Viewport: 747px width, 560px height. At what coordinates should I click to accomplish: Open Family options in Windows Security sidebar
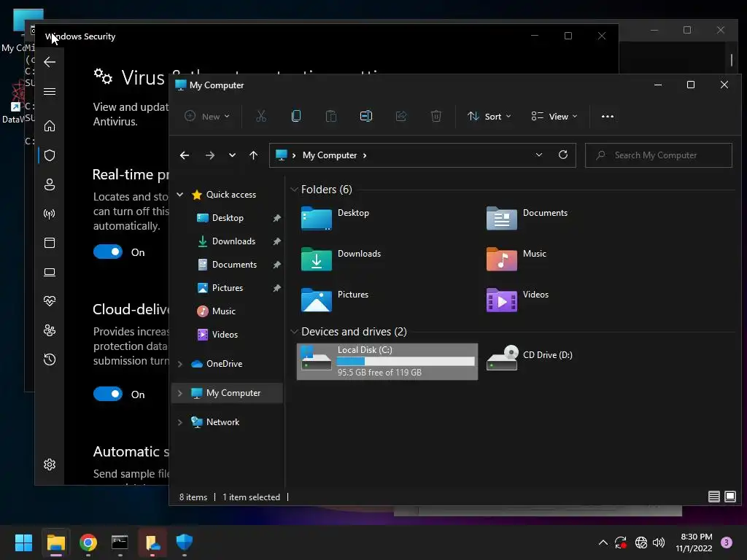pos(50,330)
